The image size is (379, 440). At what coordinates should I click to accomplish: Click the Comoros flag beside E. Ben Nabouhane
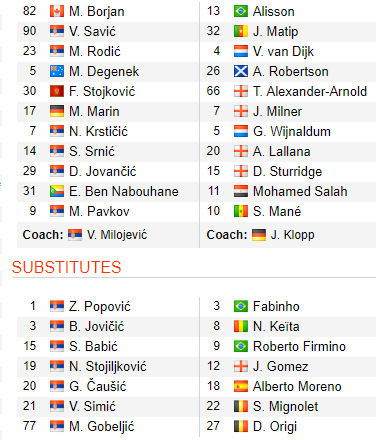point(57,191)
